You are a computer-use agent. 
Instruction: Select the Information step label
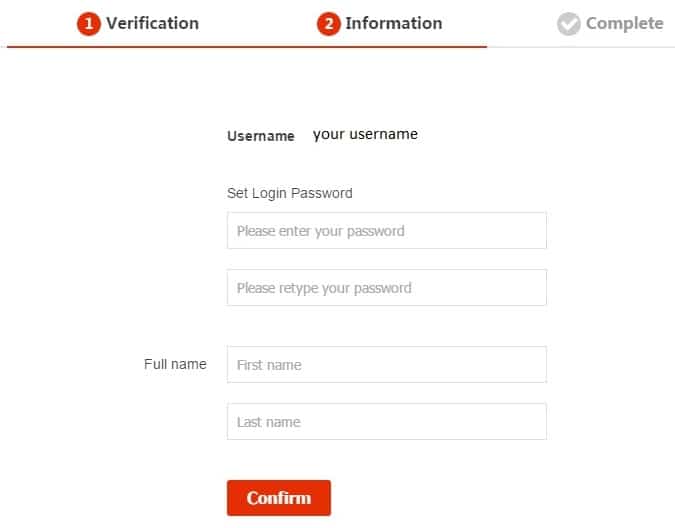tap(393, 23)
